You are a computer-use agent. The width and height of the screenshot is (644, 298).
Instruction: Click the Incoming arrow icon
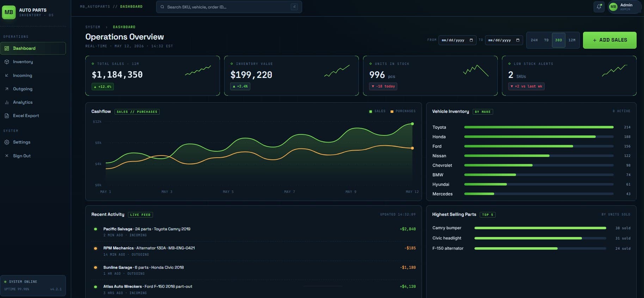pos(7,75)
